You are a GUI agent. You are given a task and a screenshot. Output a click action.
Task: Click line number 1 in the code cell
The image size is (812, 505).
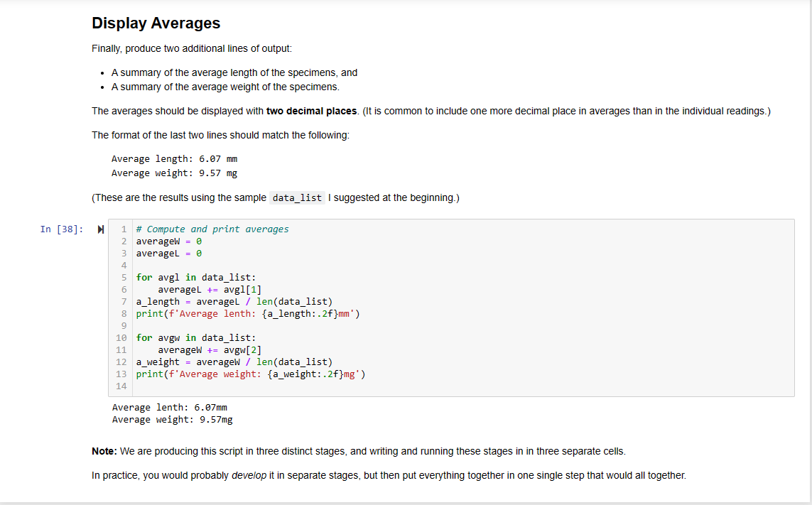coord(123,229)
